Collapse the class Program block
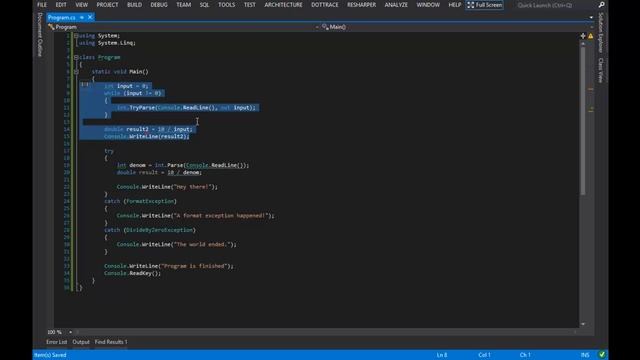 click(x=76, y=58)
